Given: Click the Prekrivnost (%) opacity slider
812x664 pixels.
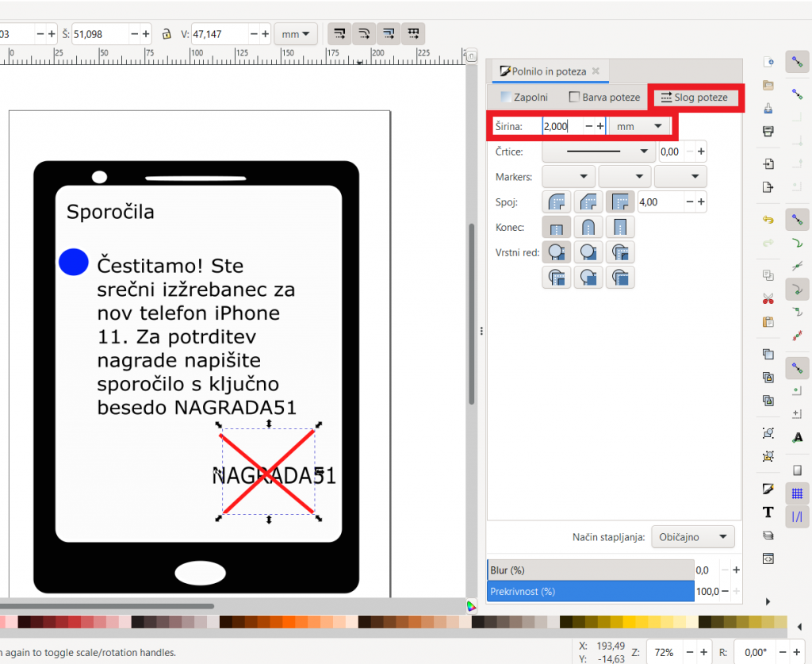Looking at the screenshot, I should pos(590,592).
